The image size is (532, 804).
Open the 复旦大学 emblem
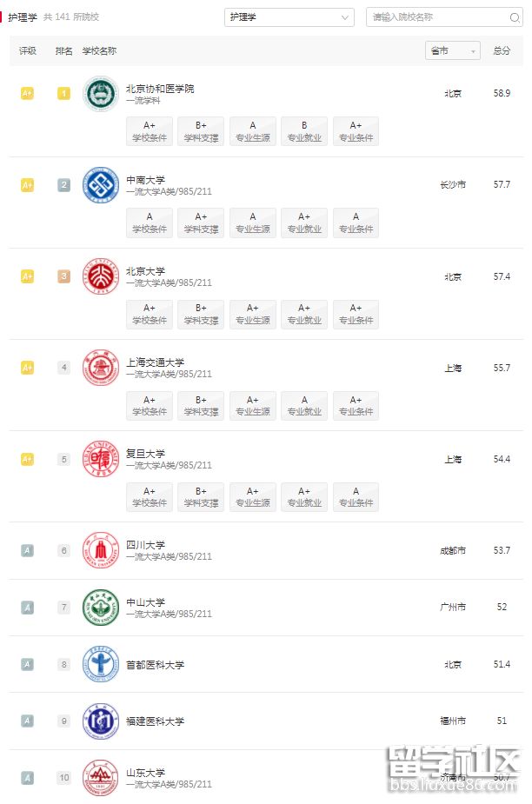tap(101, 459)
